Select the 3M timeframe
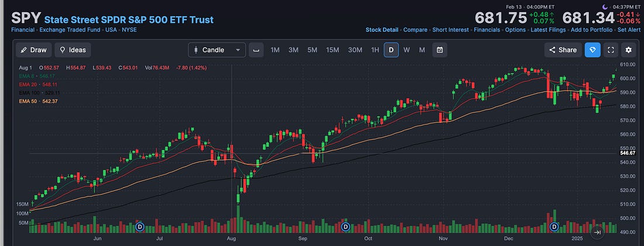This screenshot has height=246, width=644. 293,50
